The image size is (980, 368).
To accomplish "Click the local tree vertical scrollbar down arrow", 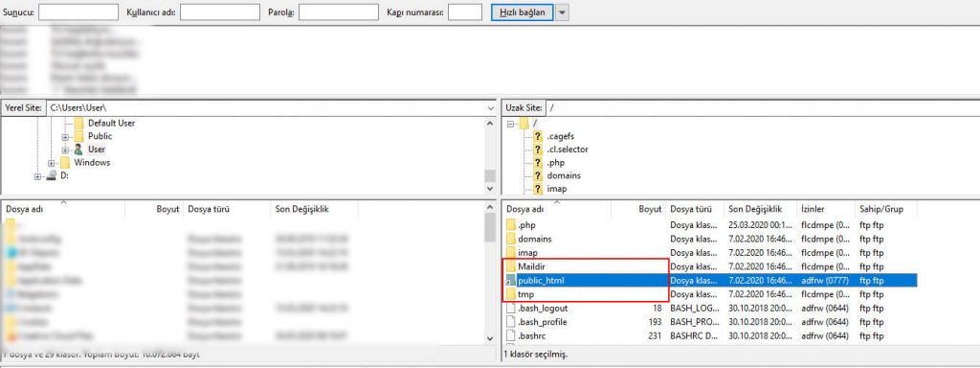I will coord(491,189).
